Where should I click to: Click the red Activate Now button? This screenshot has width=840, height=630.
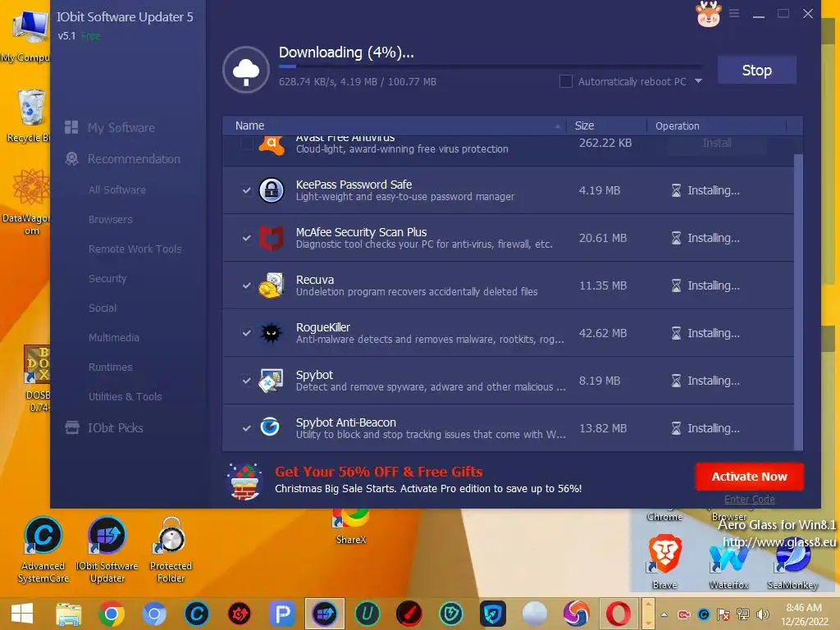point(749,477)
